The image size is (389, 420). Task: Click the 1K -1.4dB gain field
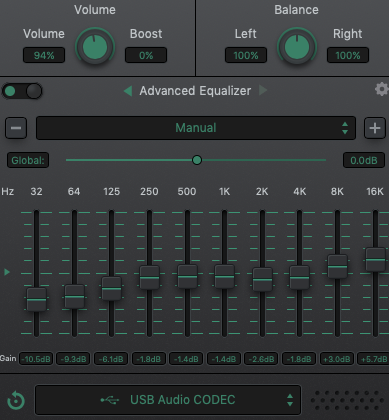coord(224,359)
